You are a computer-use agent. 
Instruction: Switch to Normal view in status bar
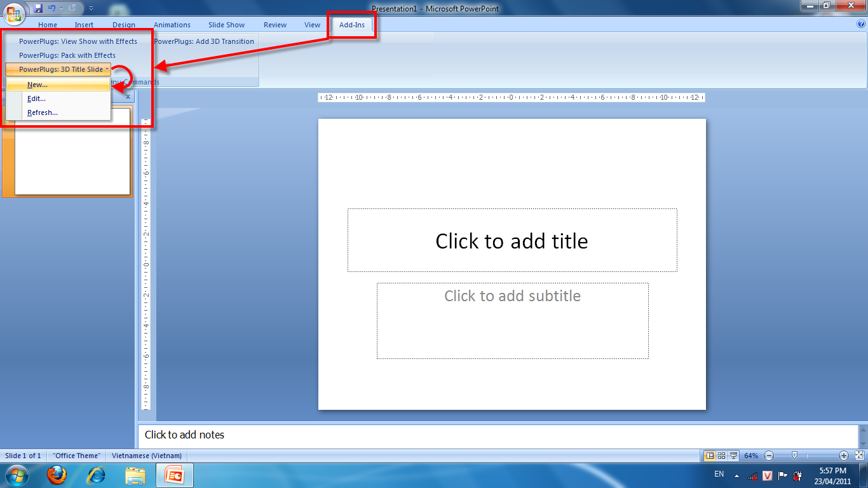coord(710,456)
